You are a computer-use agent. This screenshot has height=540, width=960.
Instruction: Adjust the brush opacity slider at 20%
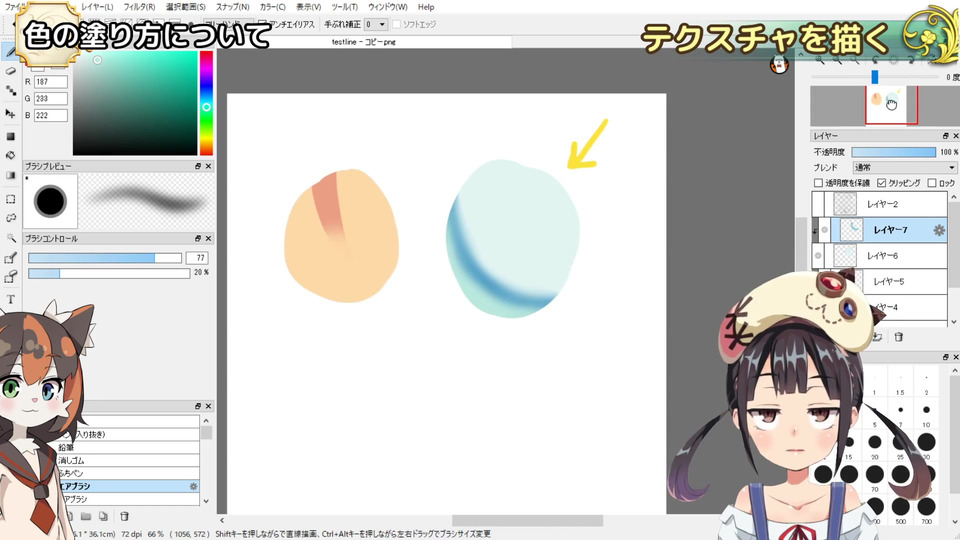[x=109, y=273]
